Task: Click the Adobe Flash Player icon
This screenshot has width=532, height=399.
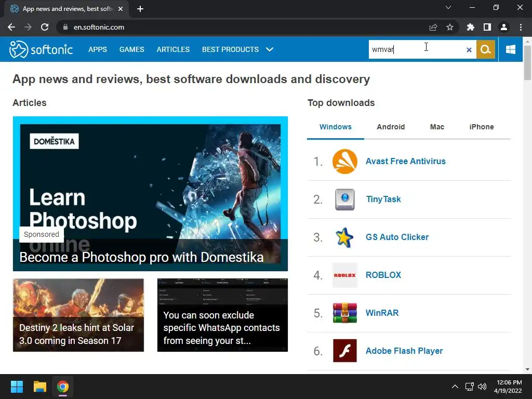Action: point(345,351)
